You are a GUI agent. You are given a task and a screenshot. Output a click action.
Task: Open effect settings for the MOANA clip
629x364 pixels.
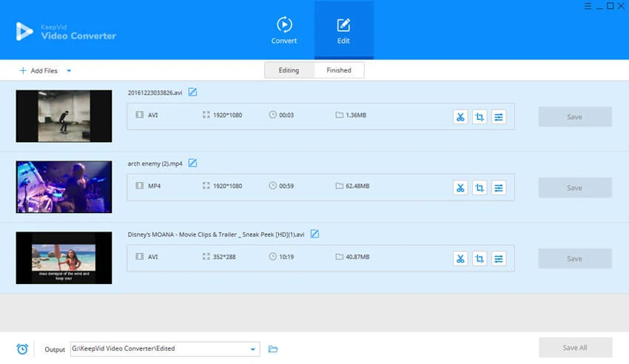(x=499, y=258)
